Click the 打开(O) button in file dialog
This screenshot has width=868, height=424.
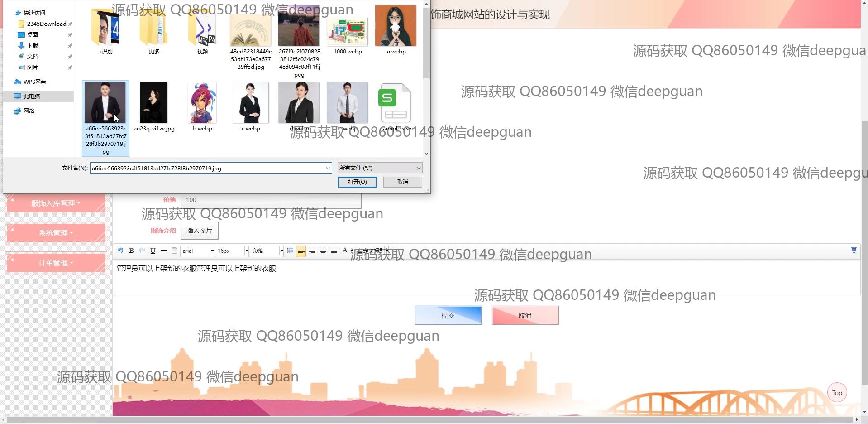point(357,182)
